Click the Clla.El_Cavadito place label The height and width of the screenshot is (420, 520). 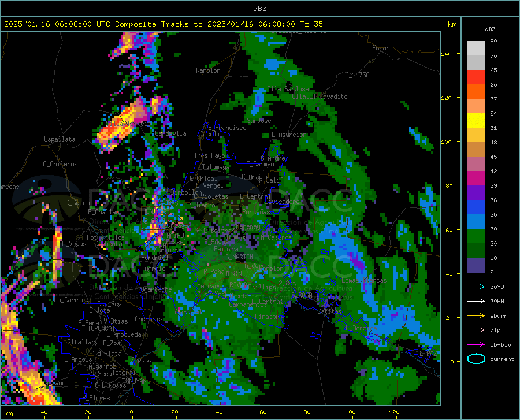pyautogui.click(x=320, y=96)
